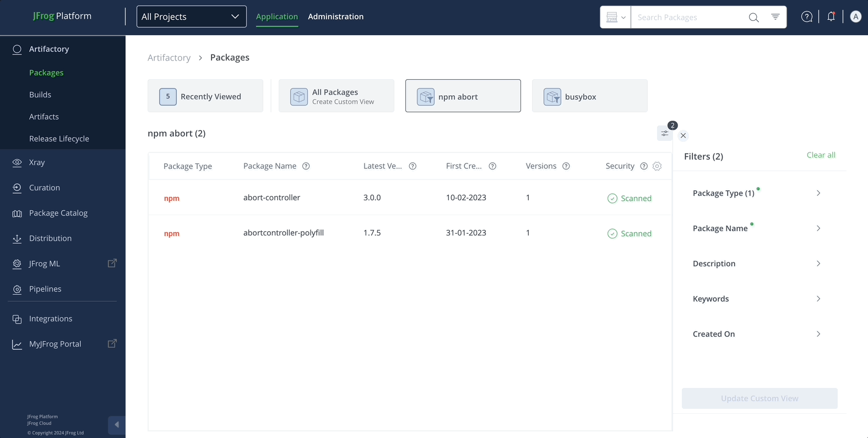
Task: Click the Package Name help icon
Action: 306,166
